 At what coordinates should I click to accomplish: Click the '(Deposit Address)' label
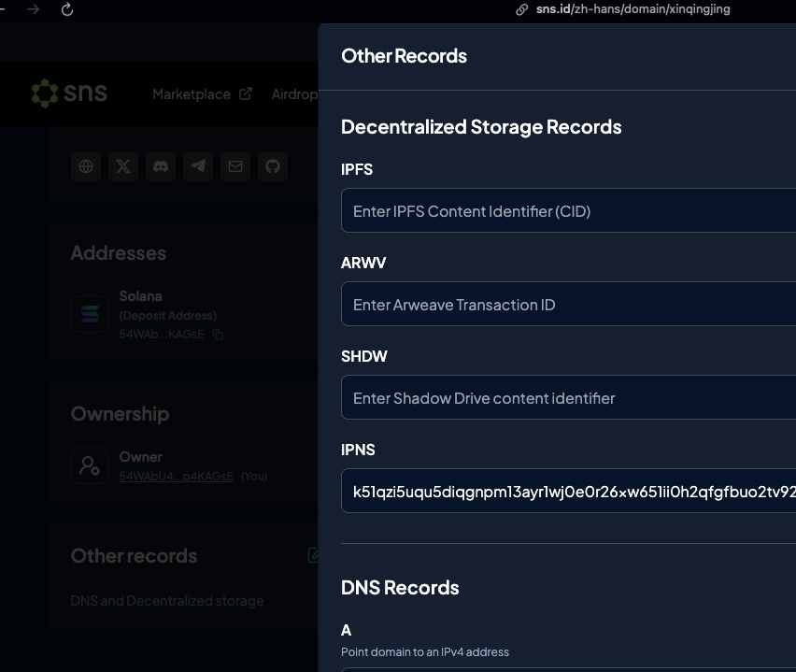pyautogui.click(x=168, y=315)
